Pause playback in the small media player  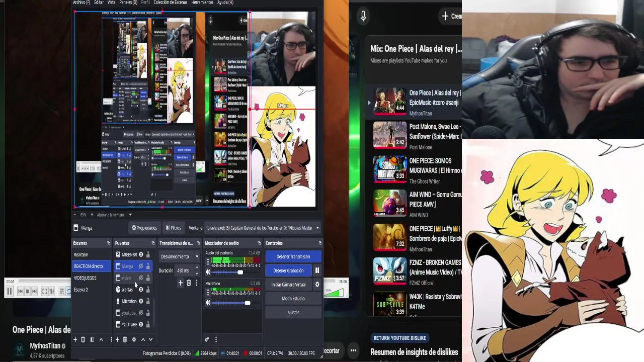coord(9,291)
